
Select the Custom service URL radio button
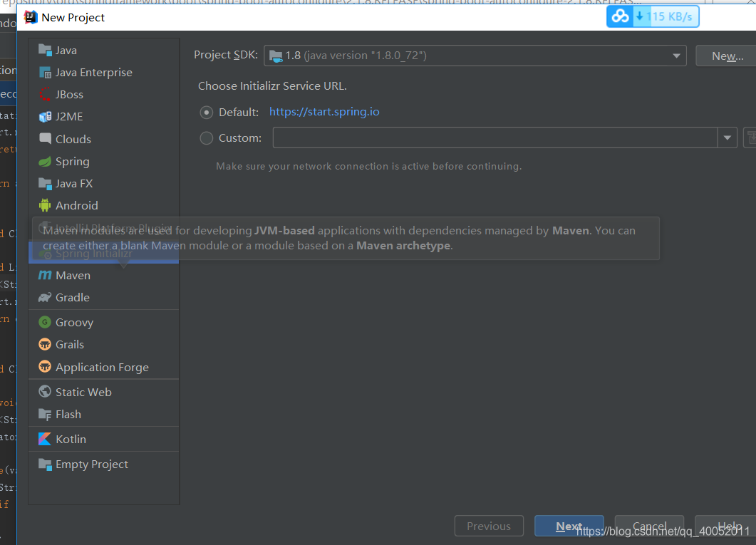pos(207,138)
